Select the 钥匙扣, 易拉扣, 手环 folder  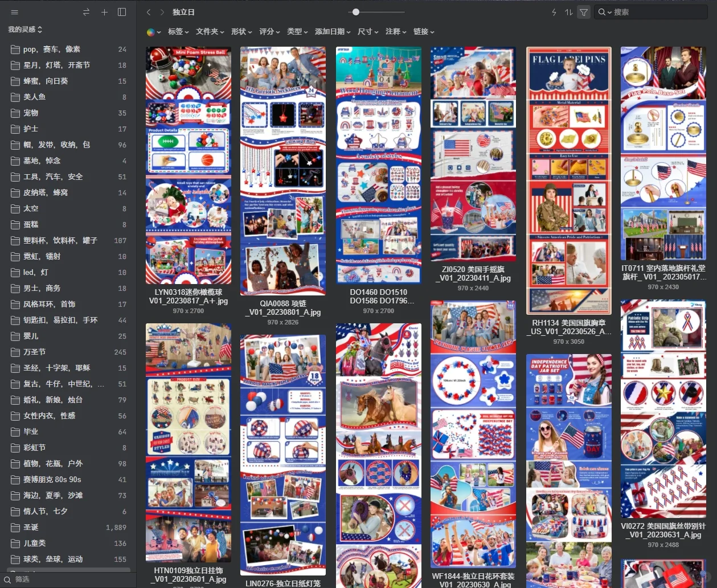tap(68, 320)
